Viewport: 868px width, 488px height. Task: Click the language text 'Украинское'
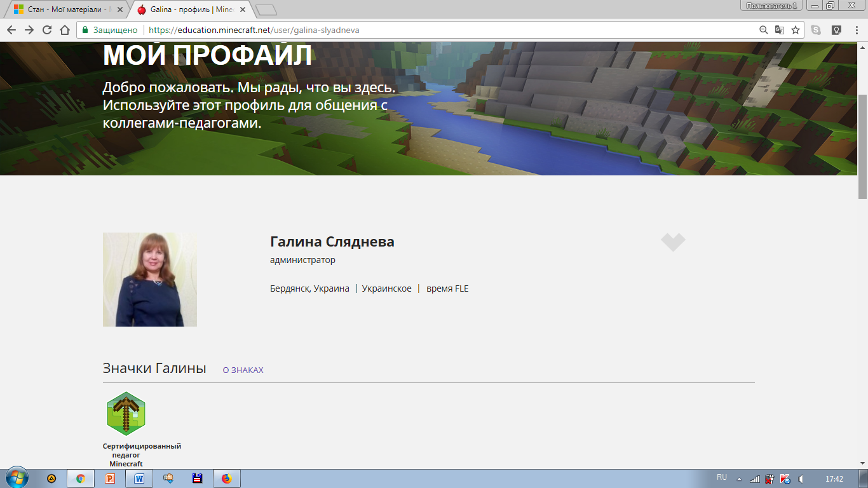387,288
